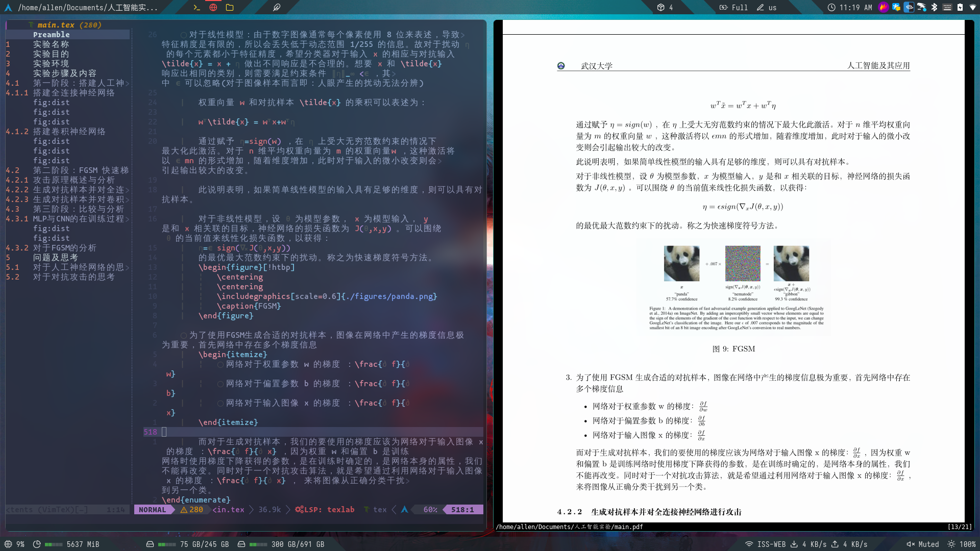Select the 问题及思考 outline item

[56, 258]
